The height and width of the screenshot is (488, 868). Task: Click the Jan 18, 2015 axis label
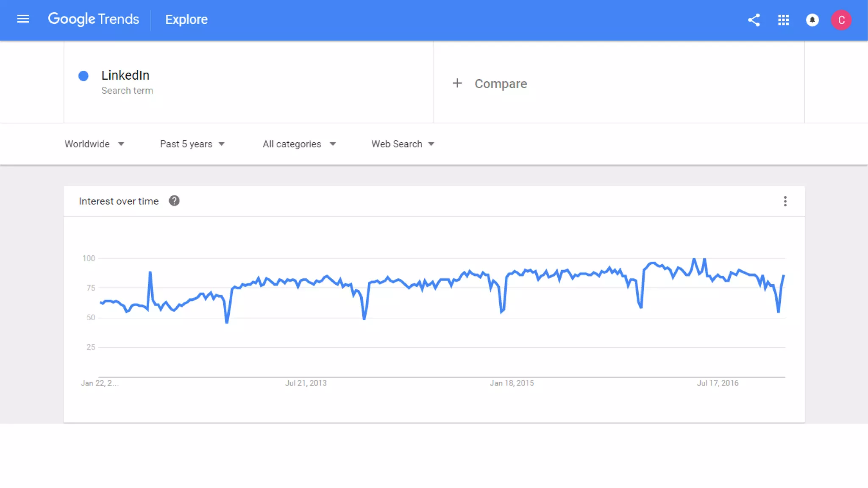[x=512, y=383]
